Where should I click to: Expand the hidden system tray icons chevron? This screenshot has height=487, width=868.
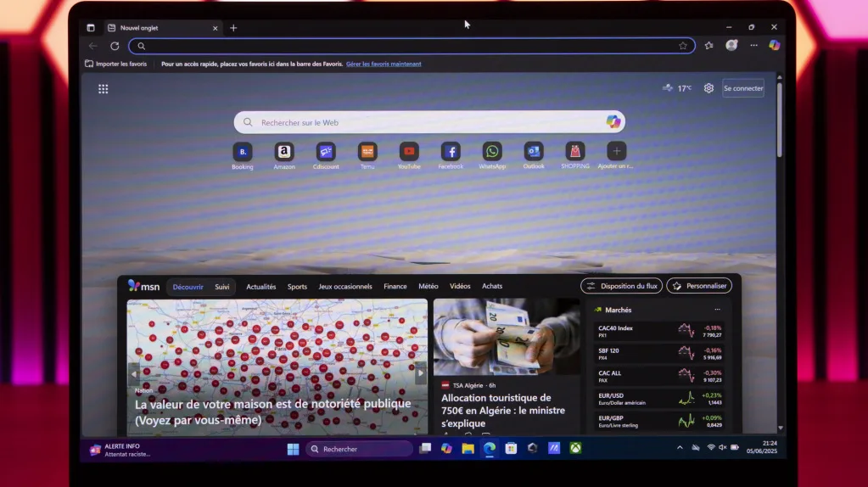click(x=679, y=448)
